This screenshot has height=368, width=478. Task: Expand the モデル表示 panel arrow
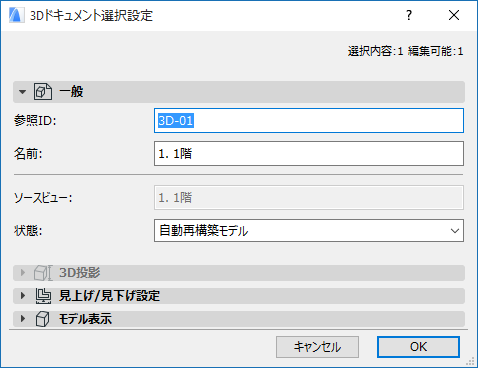tap(23, 319)
